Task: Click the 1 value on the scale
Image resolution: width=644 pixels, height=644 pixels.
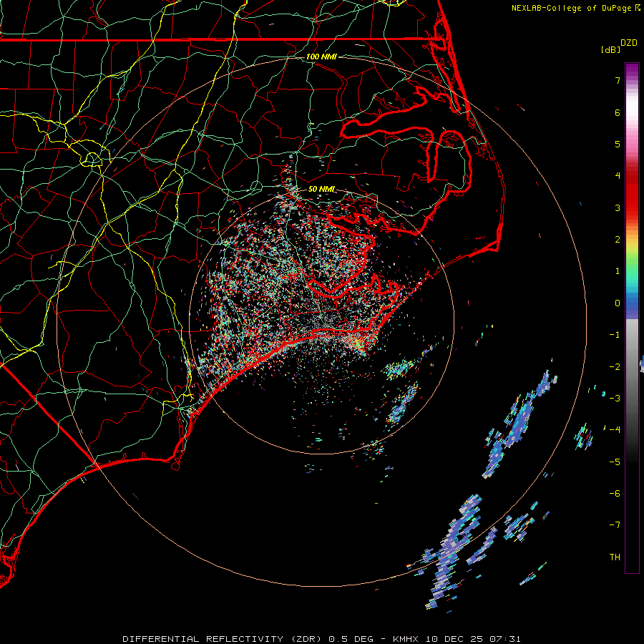Action: coord(618,271)
